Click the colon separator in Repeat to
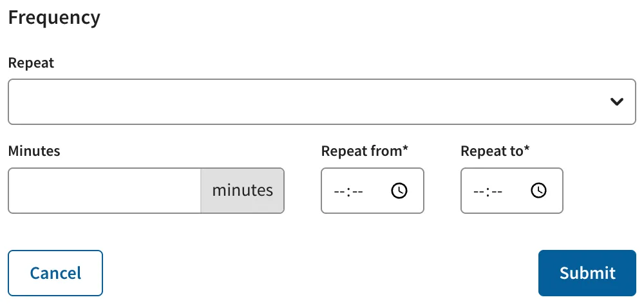The image size is (644, 304). click(488, 191)
